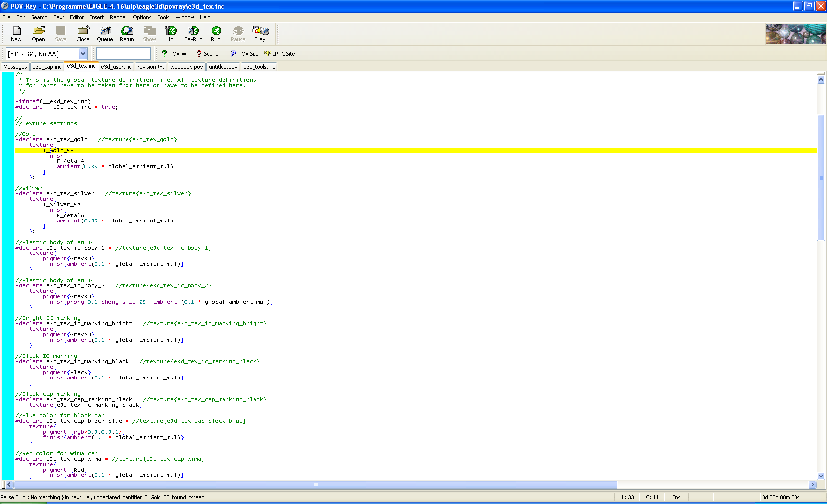Click the POV-Ray title bar icon
Screen dimensions: 827x504
click(5, 6)
